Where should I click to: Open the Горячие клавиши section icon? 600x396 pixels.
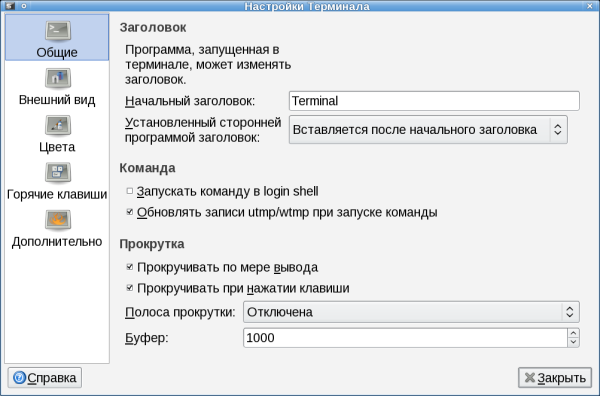coord(57,173)
